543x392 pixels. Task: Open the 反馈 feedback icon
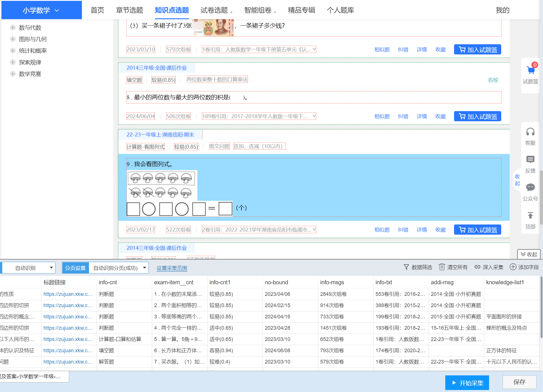[530, 160]
